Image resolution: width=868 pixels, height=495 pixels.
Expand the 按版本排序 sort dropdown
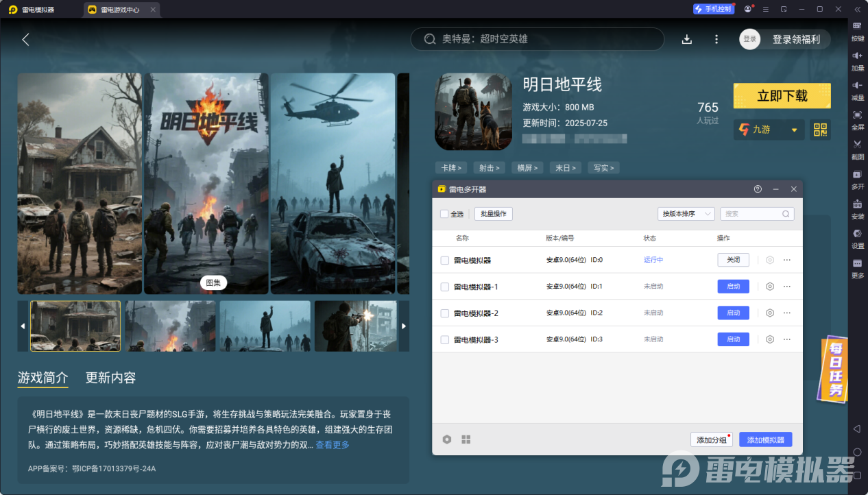pos(686,214)
